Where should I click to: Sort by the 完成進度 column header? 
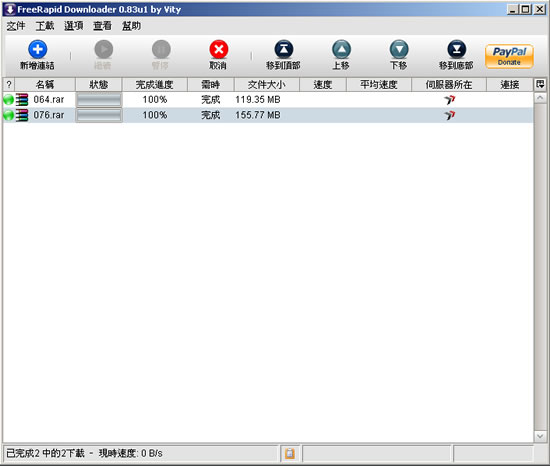pos(155,85)
